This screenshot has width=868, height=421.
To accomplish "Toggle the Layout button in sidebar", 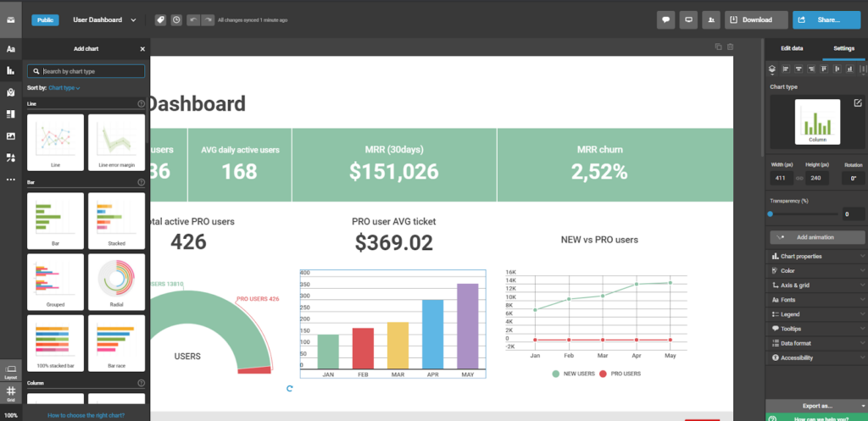I will pos(11,371).
